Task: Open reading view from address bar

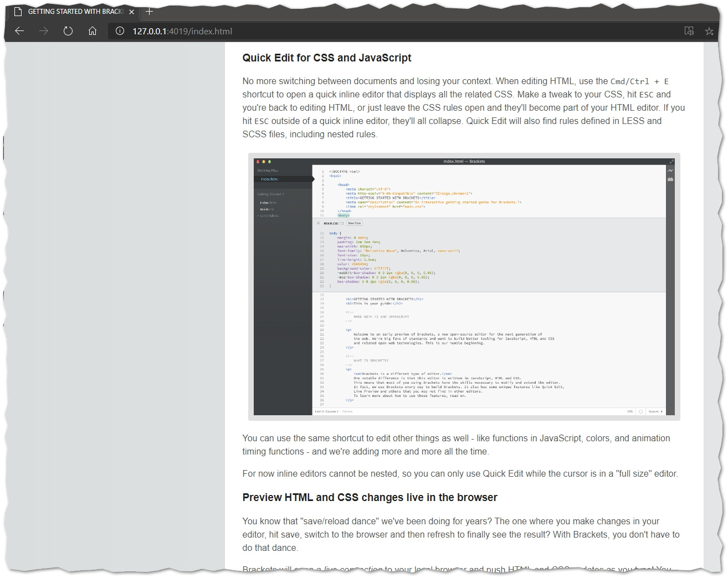Action: (x=689, y=31)
